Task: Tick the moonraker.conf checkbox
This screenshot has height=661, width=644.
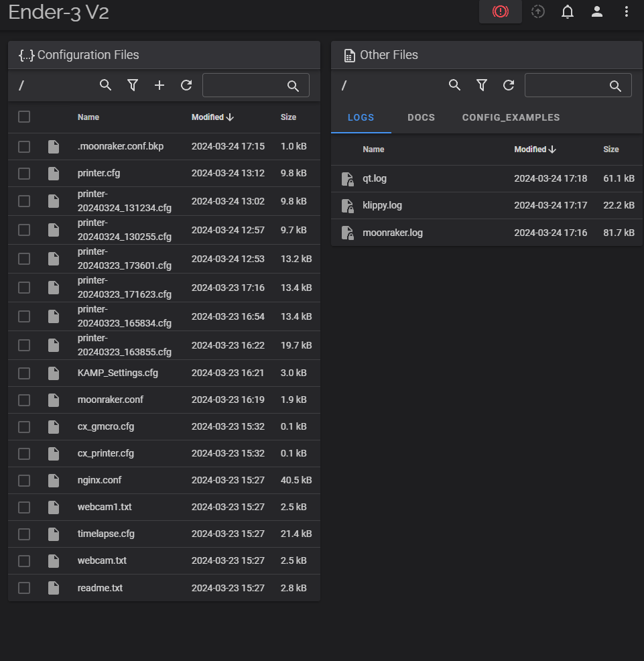Action: [24, 400]
